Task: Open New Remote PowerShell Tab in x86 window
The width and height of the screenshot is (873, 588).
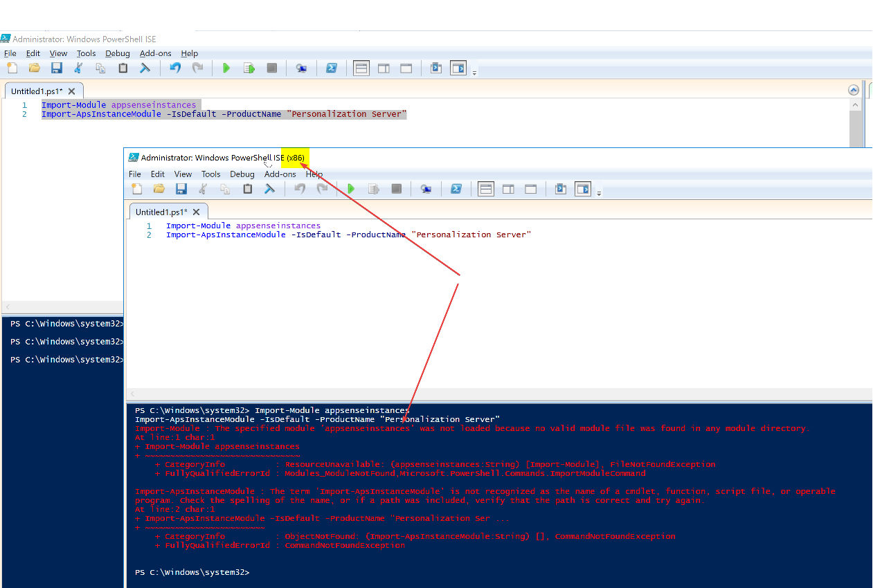Action: point(426,189)
